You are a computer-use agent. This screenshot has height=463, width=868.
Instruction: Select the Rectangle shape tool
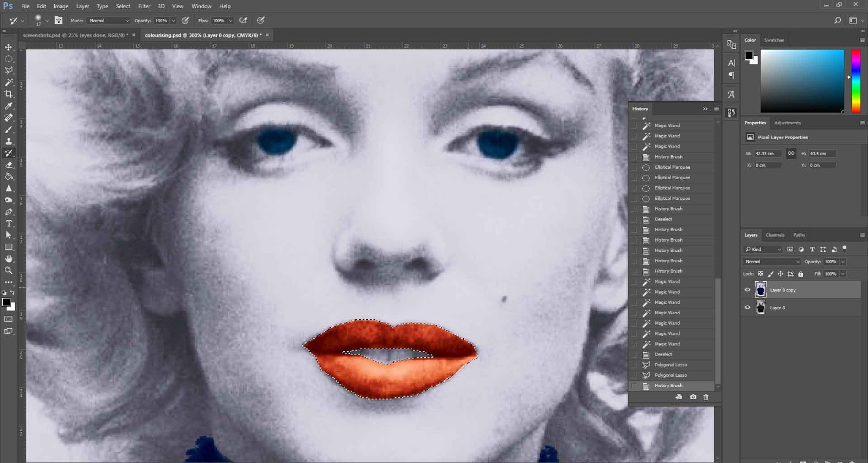(9, 247)
